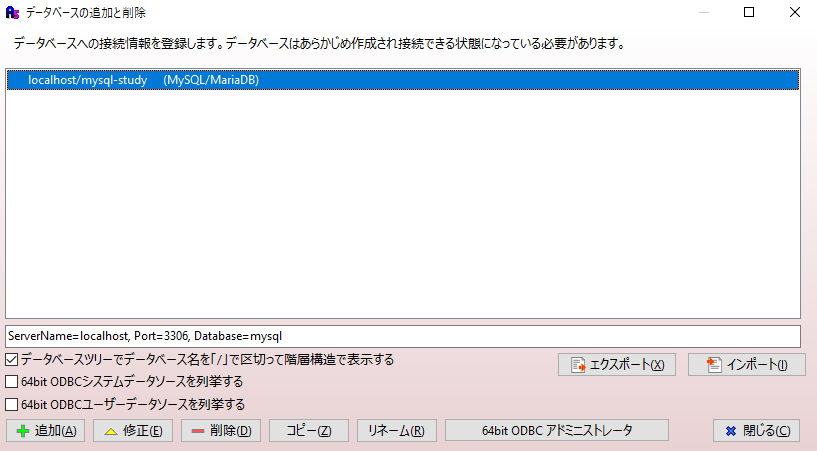Close the window with the title bar X
The image size is (817, 451).
[x=795, y=12]
